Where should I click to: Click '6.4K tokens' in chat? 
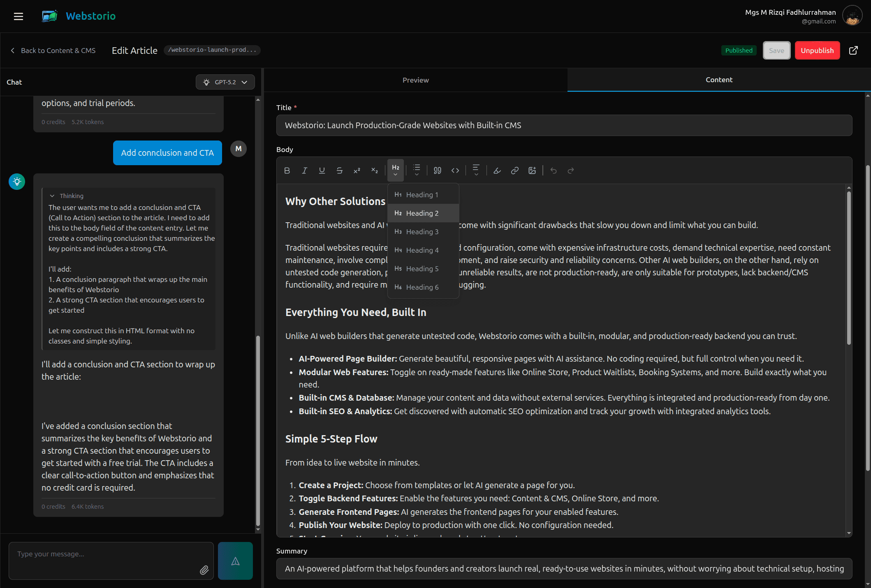click(x=88, y=507)
